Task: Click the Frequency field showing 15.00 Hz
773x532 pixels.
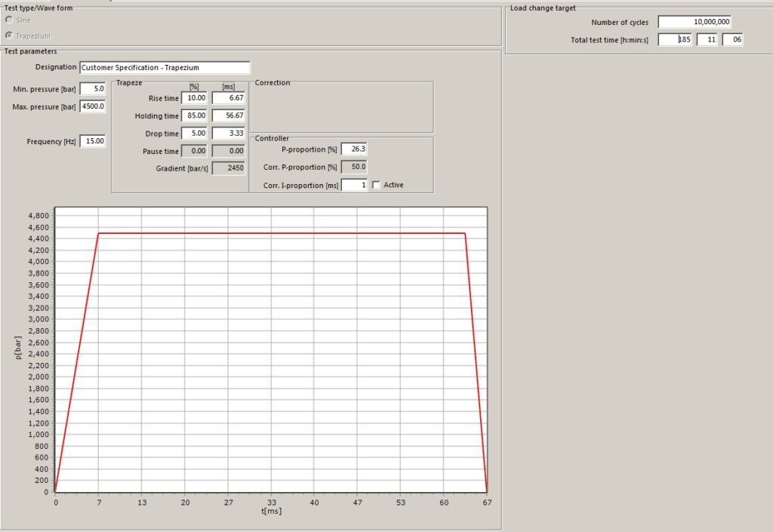Action: point(92,140)
